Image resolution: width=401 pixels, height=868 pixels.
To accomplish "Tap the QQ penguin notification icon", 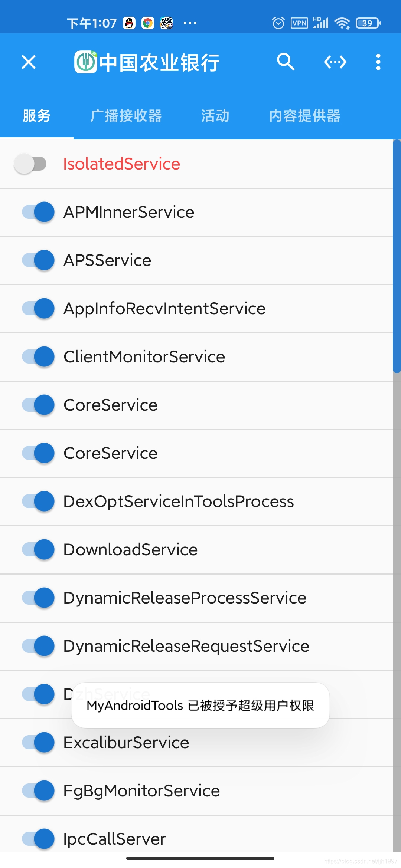I will pyautogui.click(x=129, y=23).
